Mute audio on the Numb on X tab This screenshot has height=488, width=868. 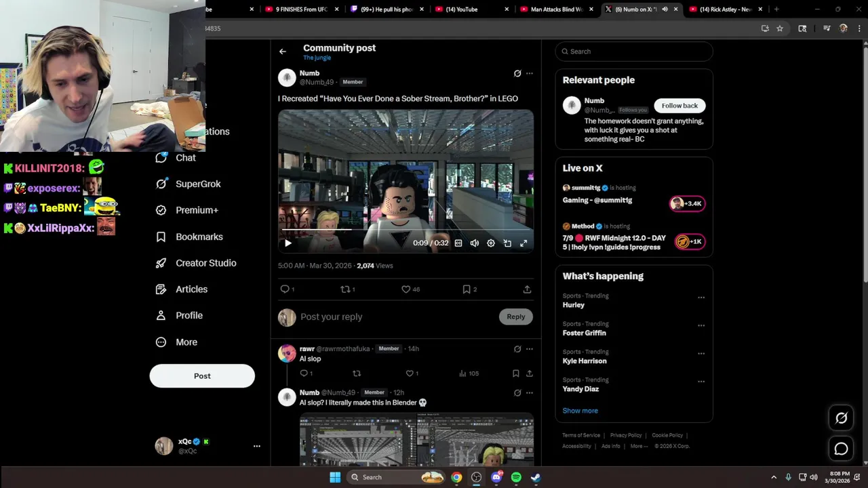[x=665, y=9]
